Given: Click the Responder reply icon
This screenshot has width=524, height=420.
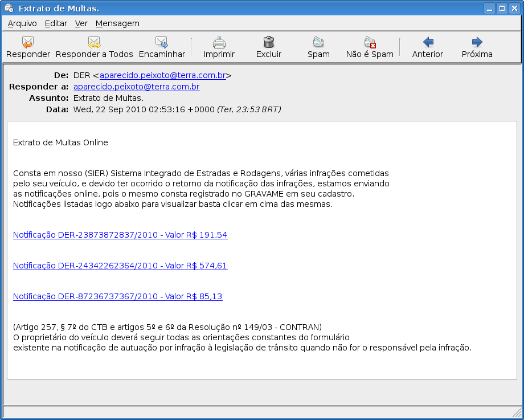Looking at the screenshot, I should (28, 43).
